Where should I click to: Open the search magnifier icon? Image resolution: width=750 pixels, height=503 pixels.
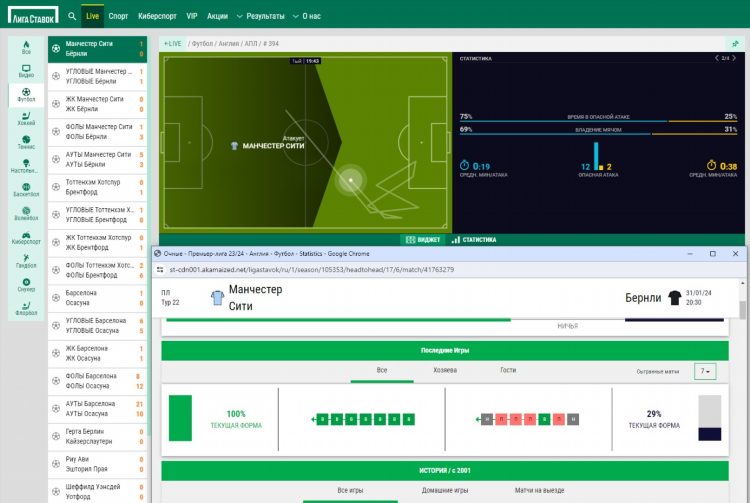pyautogui.click(x=72, y=16)
